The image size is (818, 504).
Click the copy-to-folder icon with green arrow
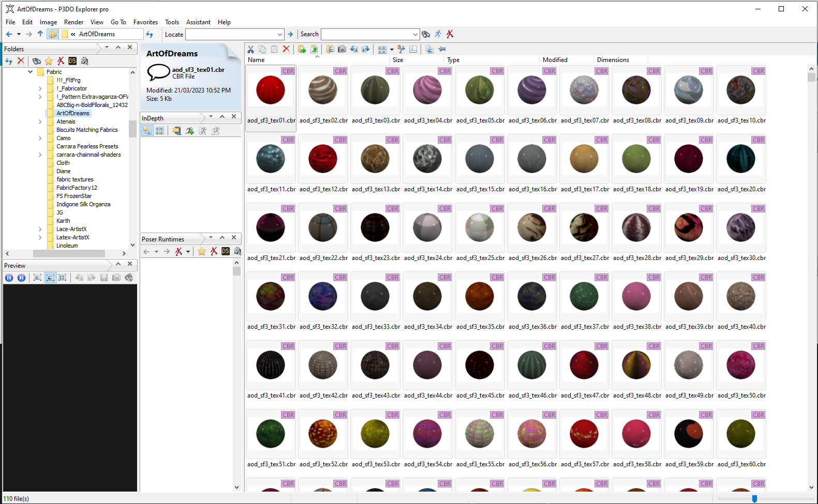302,49
